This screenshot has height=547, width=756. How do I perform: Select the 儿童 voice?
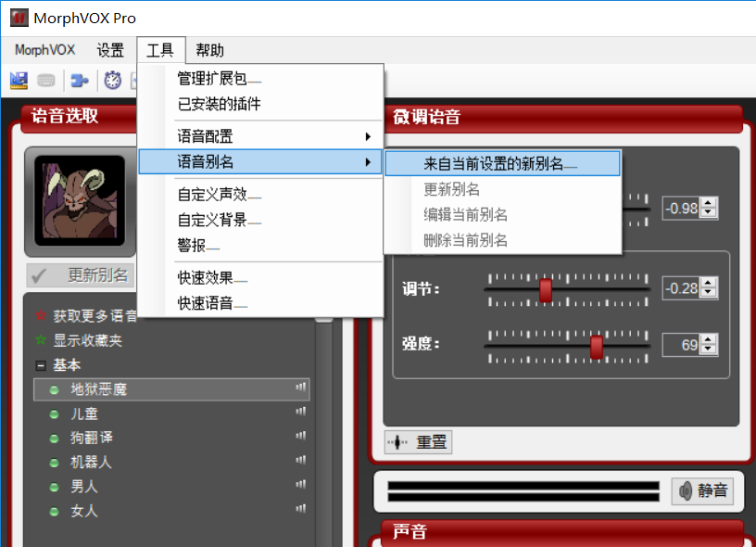171,413
